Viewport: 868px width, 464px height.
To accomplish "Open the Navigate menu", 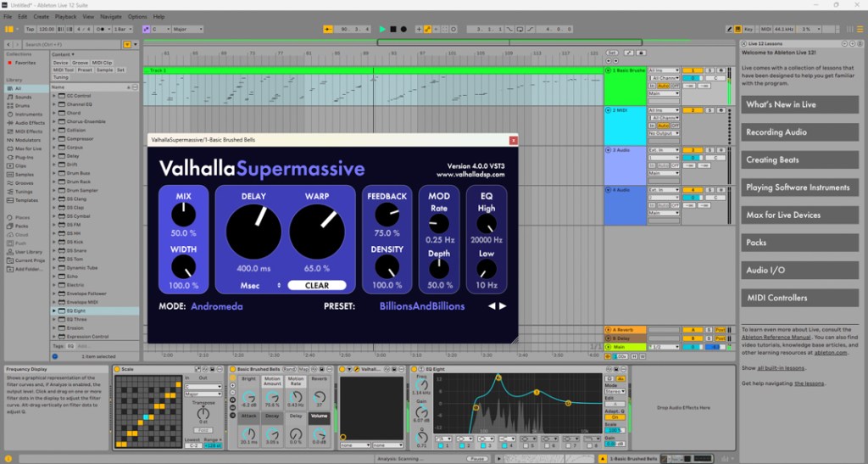I will point(110,16).
